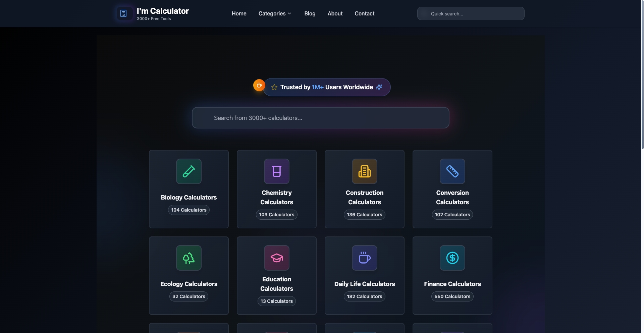Click the Chemistry flask icon
Screen dimensions: 644x333
tap(276, 171)
